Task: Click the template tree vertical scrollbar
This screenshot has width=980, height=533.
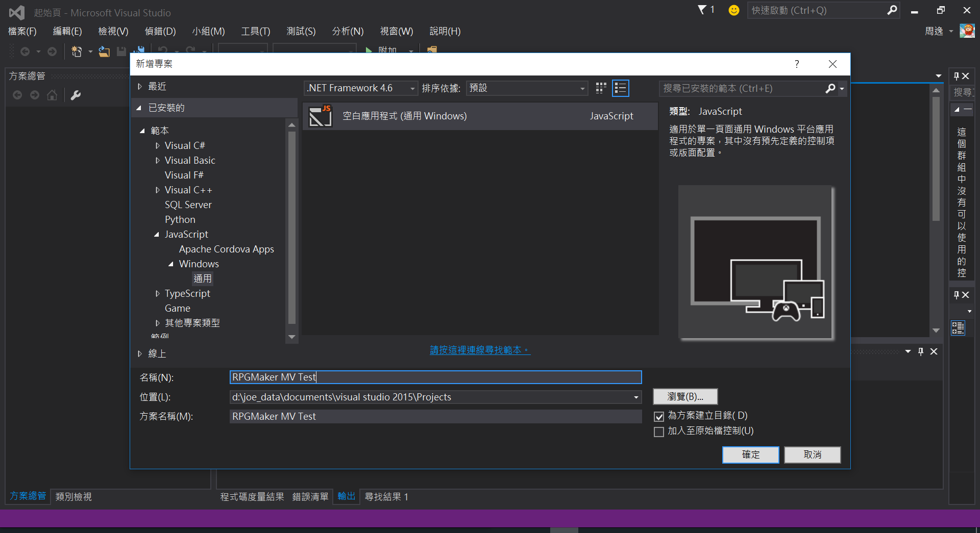Action: 292,227
